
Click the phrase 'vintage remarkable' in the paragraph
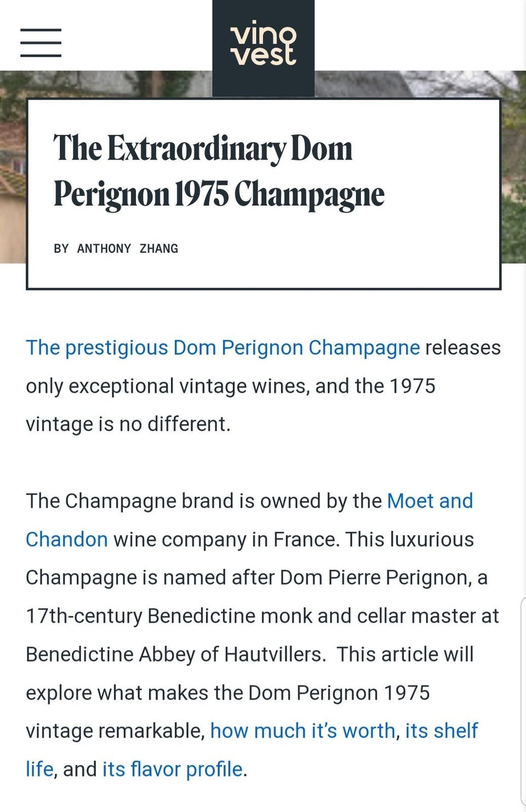(115, 731)
